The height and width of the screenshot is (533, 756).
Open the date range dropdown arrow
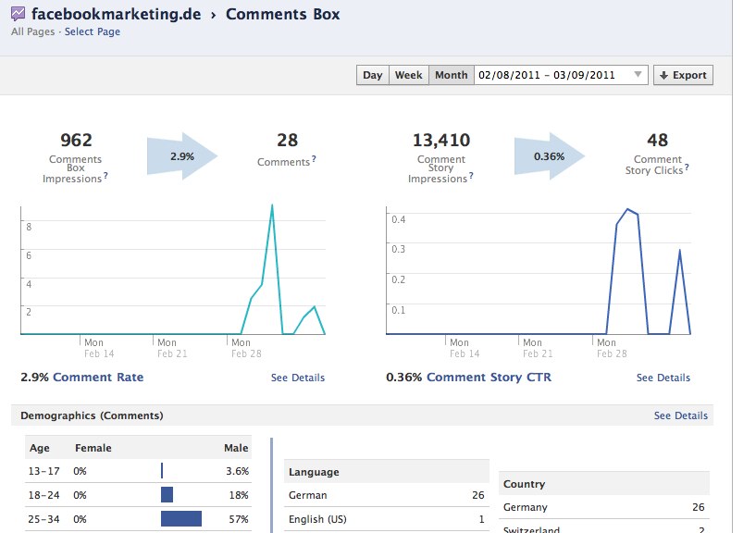pyautogui.click(x=638, y=75)
